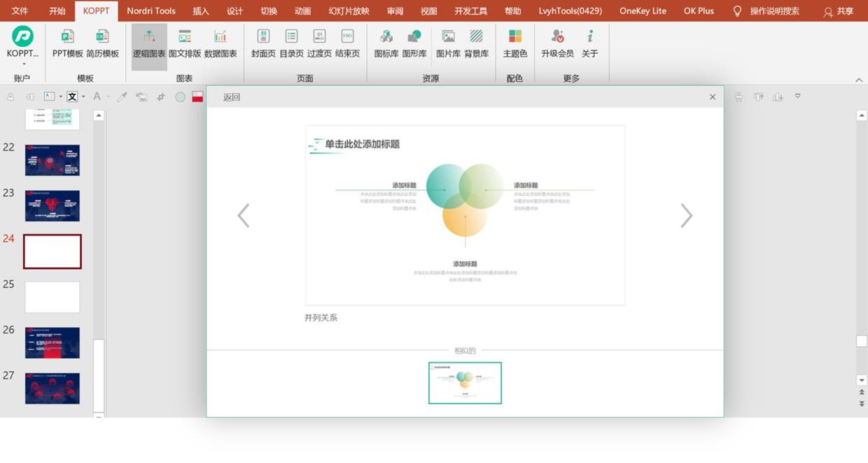
Task: Click the 升级会员 upgrade membership icon
Action: coord(557,43)
